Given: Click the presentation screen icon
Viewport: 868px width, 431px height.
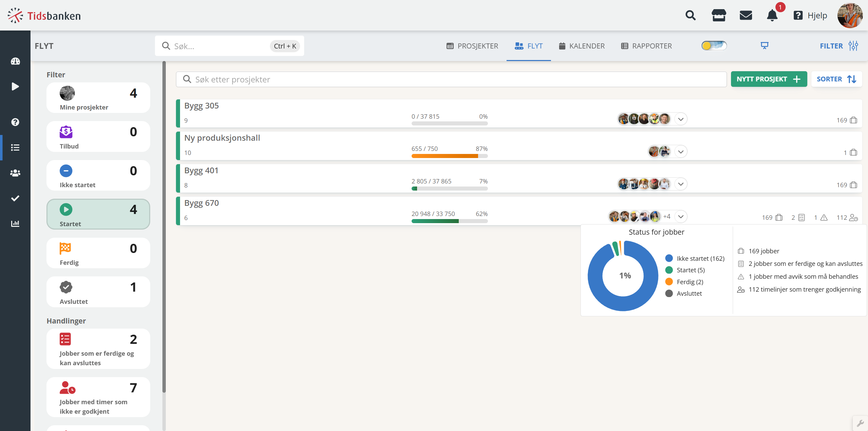Looking at the screenshot, I should pyautogui.click(x=764, y=46).
